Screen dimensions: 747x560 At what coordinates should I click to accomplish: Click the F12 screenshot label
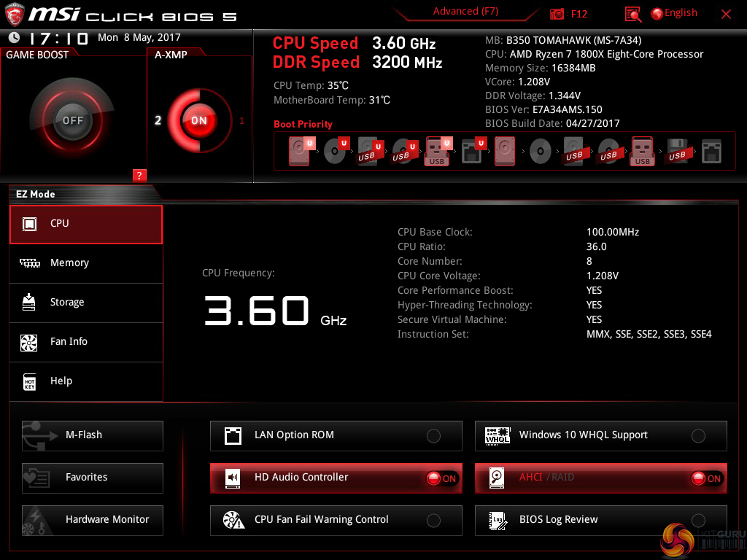[x=578, y=15]
